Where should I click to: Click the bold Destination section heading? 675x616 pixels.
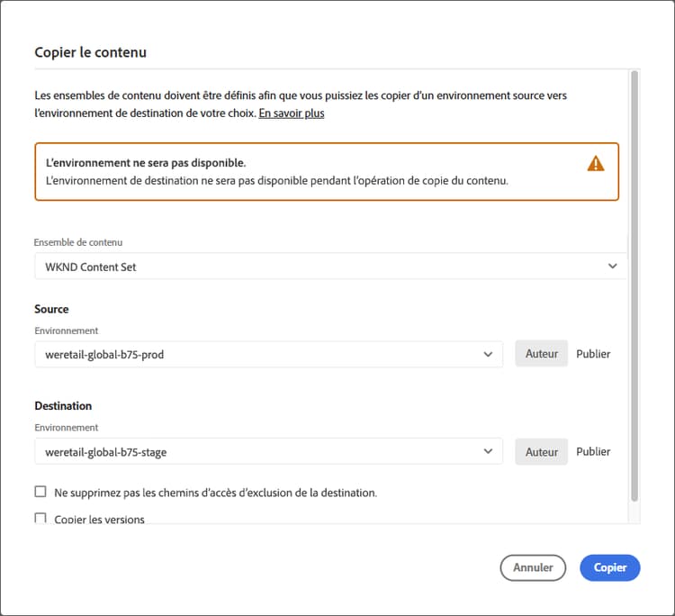click(x=63, y=406)
